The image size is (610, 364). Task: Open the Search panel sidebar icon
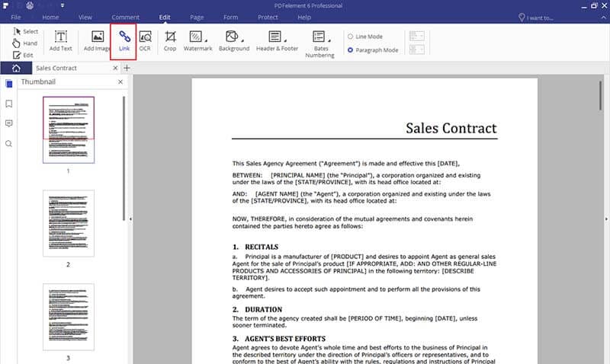(x=9, y=144)
